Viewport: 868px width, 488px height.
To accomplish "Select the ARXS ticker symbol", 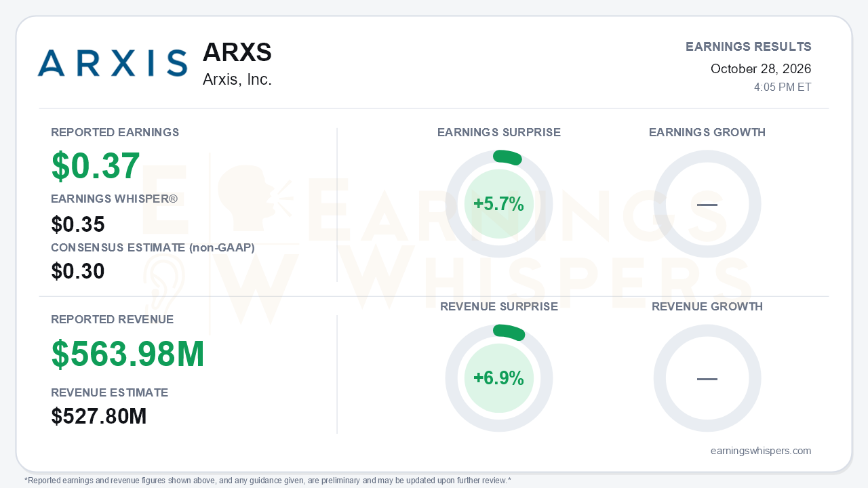I will tap(237, 52).
